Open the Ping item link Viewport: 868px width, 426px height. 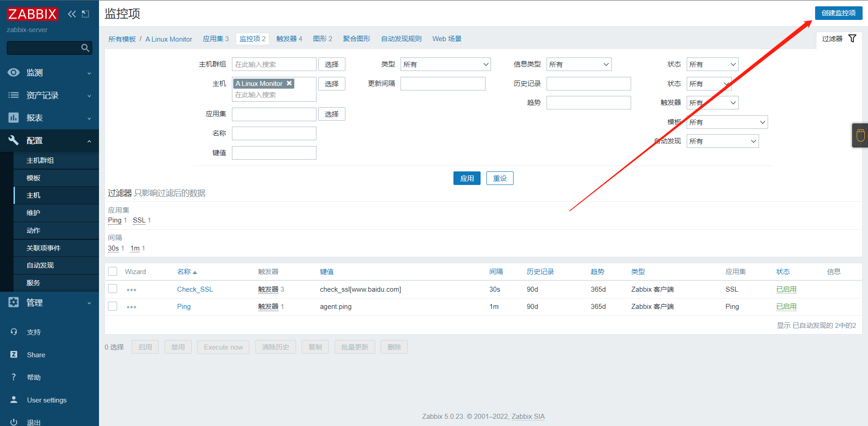point(184,307)
